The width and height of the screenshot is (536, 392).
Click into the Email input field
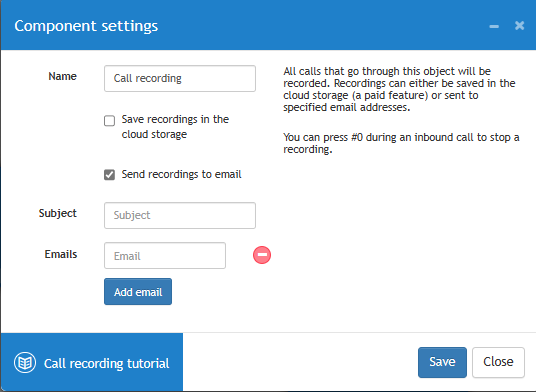click(165, 256)
